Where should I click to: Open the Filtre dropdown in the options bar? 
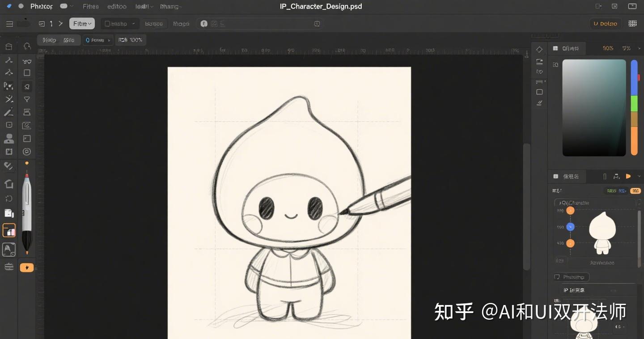tap(82, 23)
